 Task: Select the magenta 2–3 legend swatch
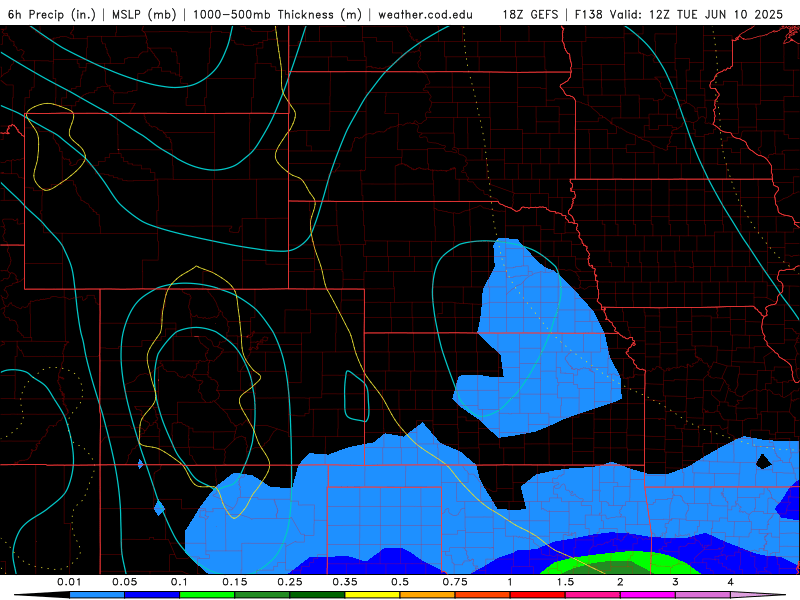[x=647, y=595]
